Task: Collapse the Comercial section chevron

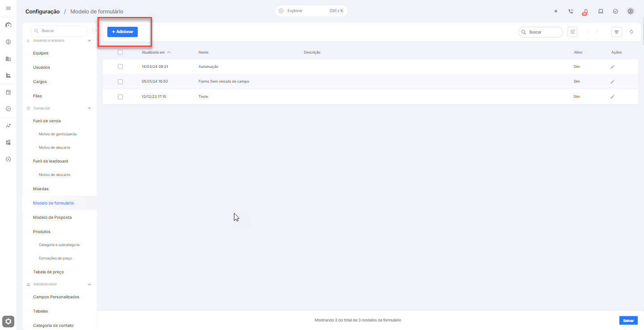Action: pyautogui.click(x=89, y=108)
